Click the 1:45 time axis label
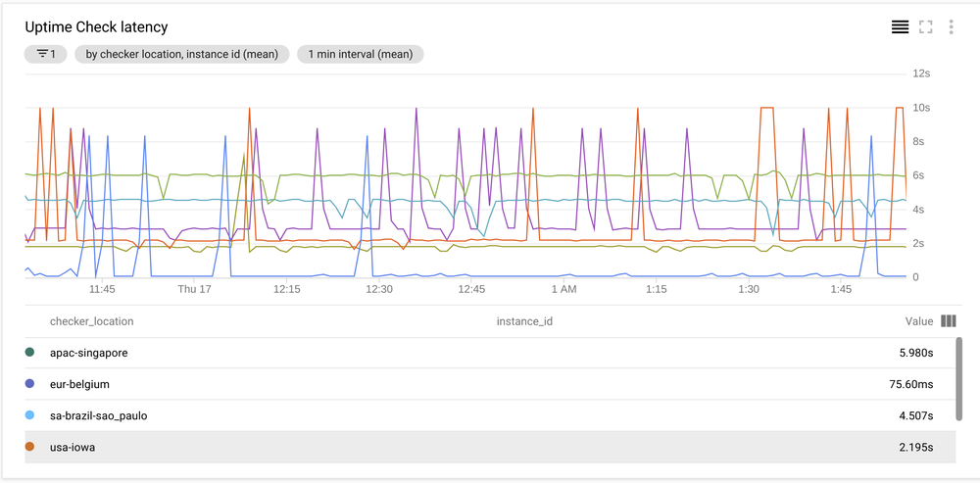The height and width of the screenshot is (483, 980). [841, 289]
